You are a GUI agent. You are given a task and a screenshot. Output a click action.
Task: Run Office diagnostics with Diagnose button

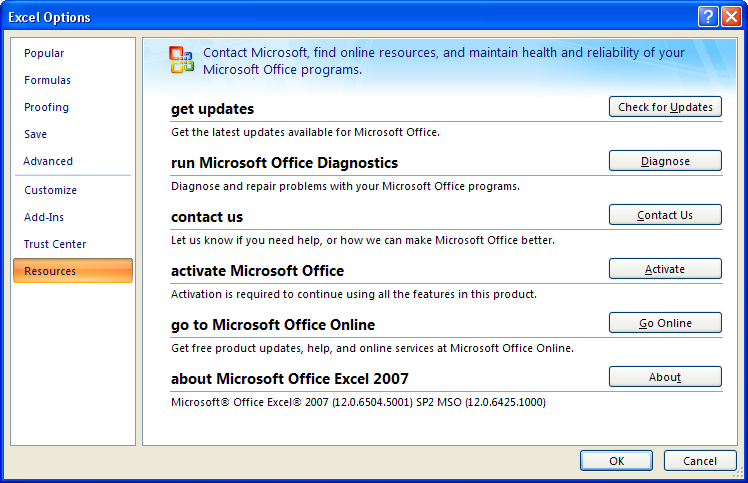[665, 161]
